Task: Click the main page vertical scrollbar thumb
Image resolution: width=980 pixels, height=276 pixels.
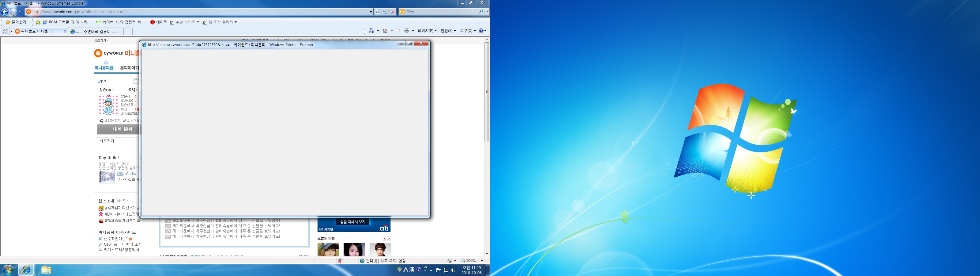Action: (x=487, y=92)
